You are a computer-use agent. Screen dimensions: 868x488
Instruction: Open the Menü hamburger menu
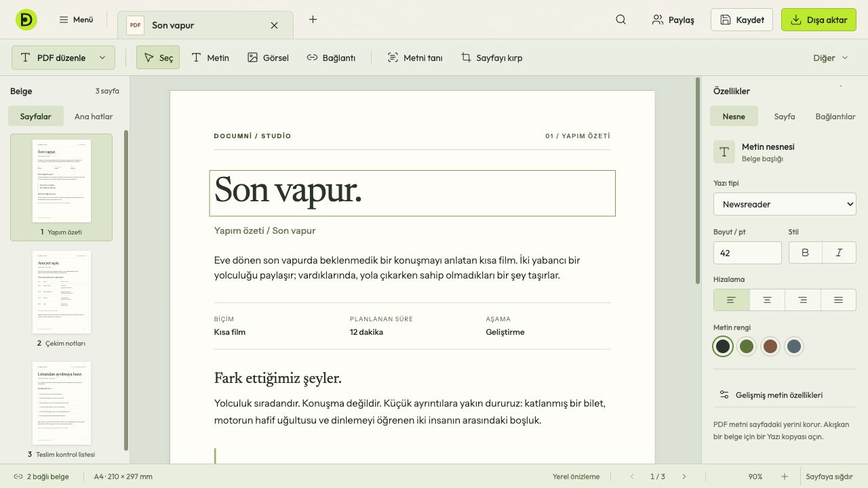pos(76,20)
